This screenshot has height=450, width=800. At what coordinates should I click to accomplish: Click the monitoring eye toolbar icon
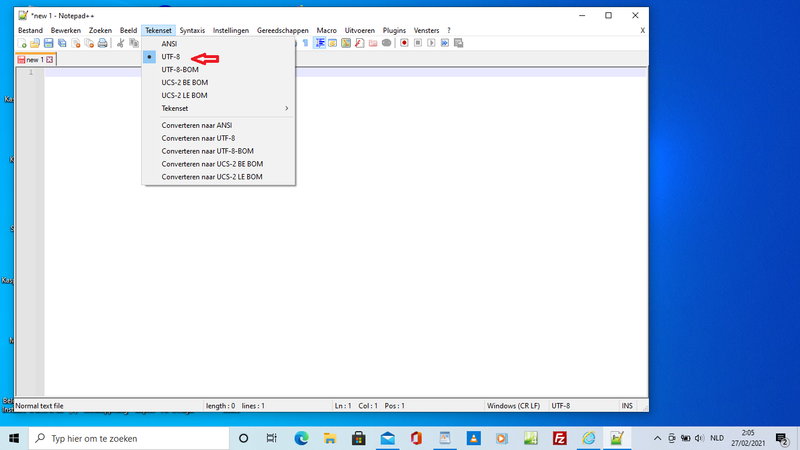click(x=387, y=43)
